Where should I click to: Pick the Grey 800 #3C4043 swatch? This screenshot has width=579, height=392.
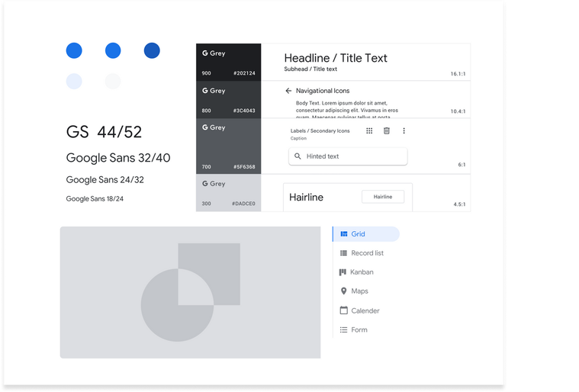tap(229, 100)
